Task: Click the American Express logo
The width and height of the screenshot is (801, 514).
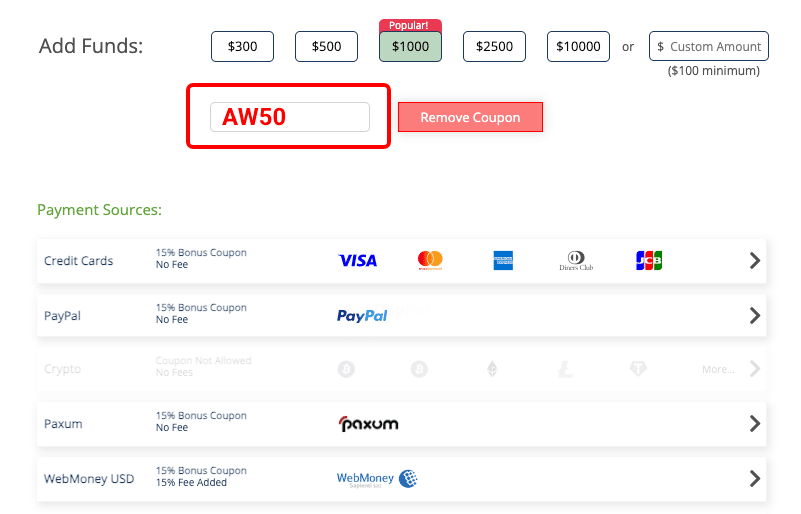Action: (x=503, y=261)
